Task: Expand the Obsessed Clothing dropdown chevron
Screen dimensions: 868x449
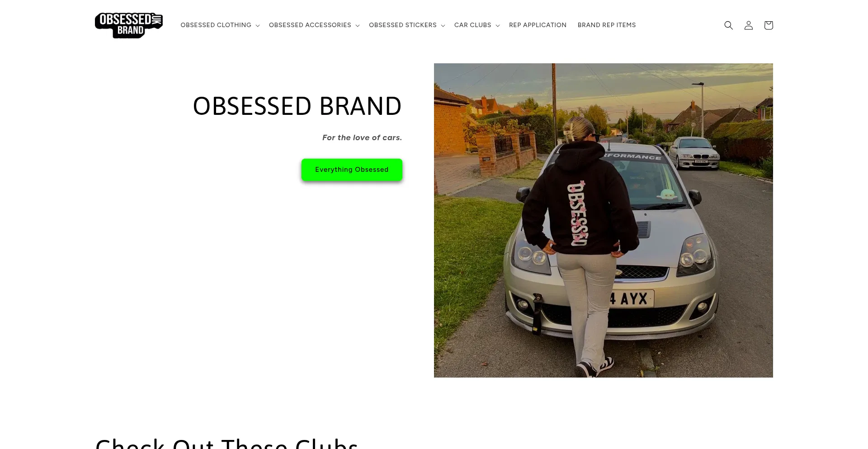Action: click(258, 26)
